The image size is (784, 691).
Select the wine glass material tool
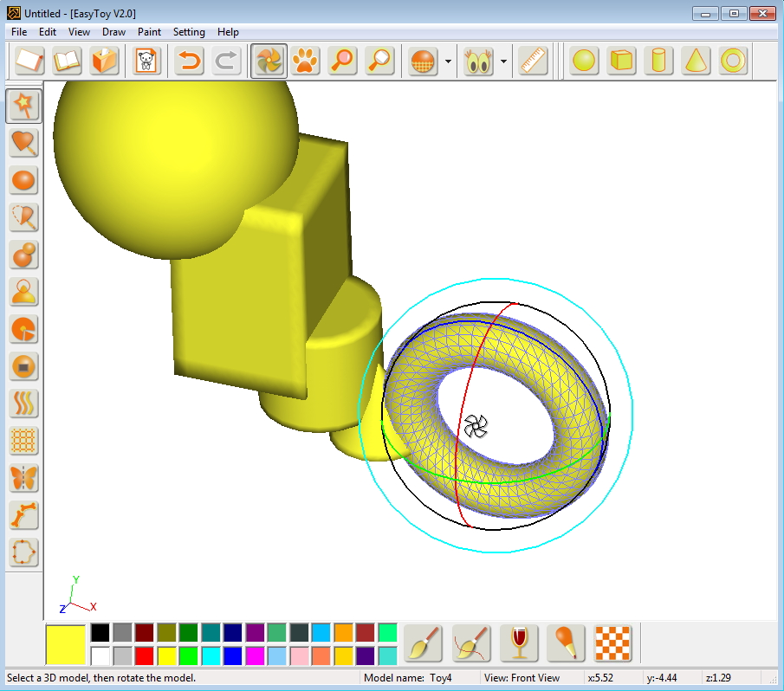coord(519,643)
